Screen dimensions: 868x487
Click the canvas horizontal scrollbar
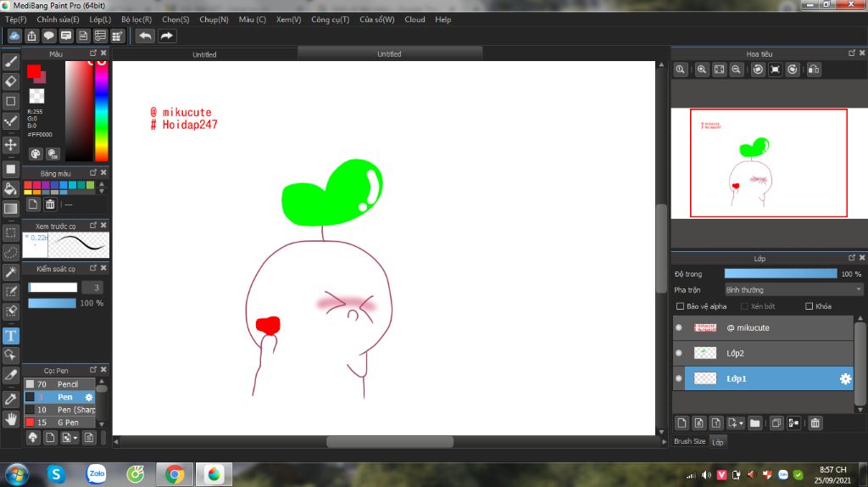390,441
